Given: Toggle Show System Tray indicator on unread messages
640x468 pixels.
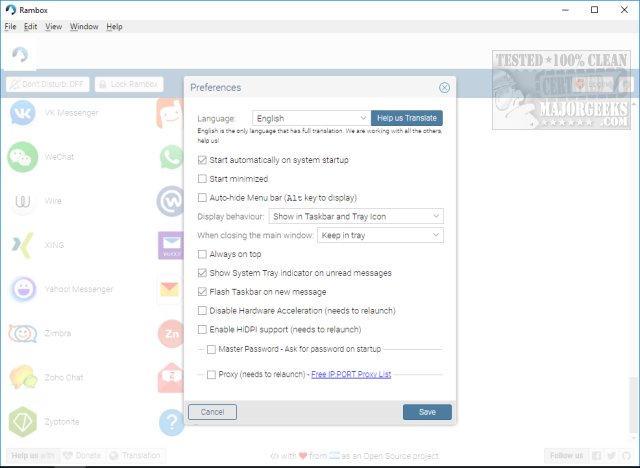Looking at the screenshot, I should click(202, 273).
